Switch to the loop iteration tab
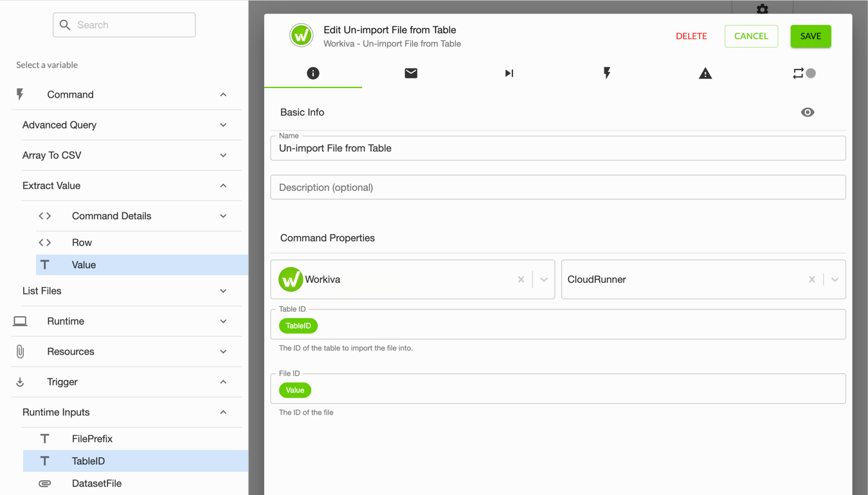The height and width of the screenshot is (495, 868). [x=798, y=73]
